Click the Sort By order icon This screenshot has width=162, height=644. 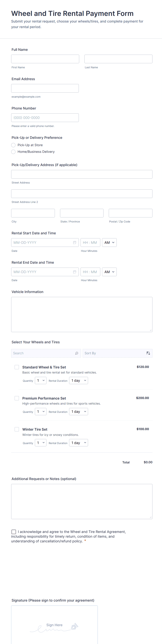coord(148,353)
